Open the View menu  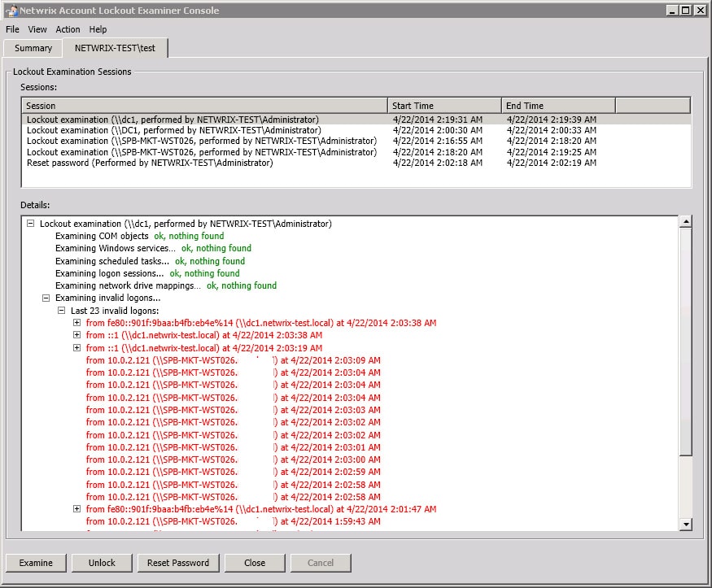point(37,29)
